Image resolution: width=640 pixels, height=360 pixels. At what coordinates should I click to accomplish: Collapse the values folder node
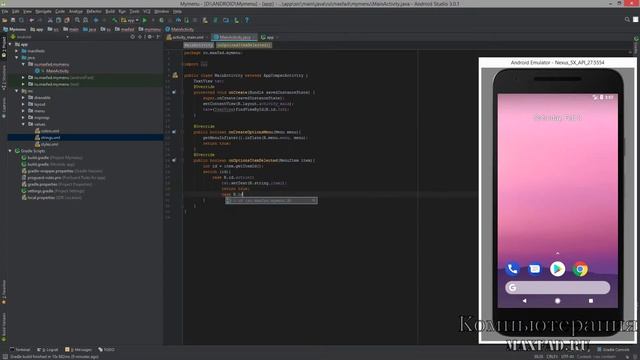click(x=23, y=124)
